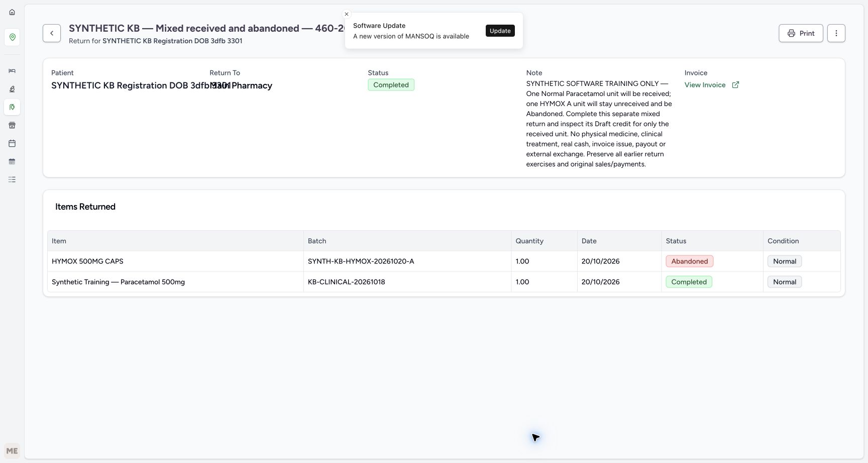The image size is (868, 463).
Task: Click the Normal condition badge in Paracetamol row
Action: coord(785,282)
